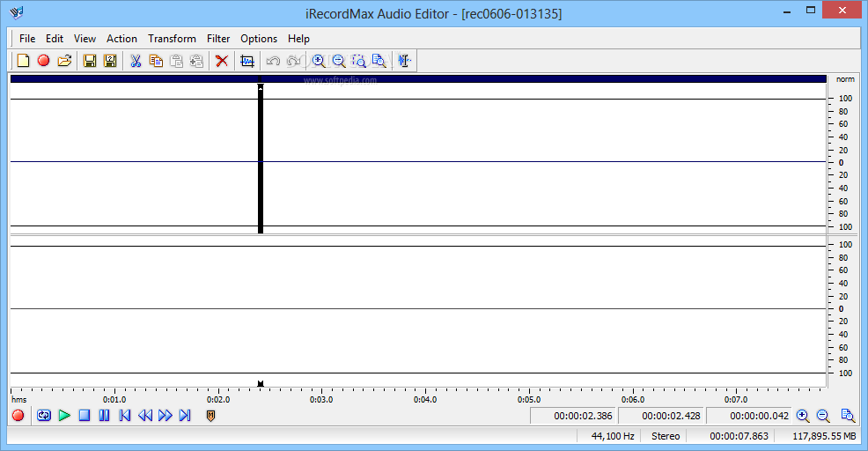Open the Options menu
This screenshot has height=451, width=868.
[x=259, y=38]
